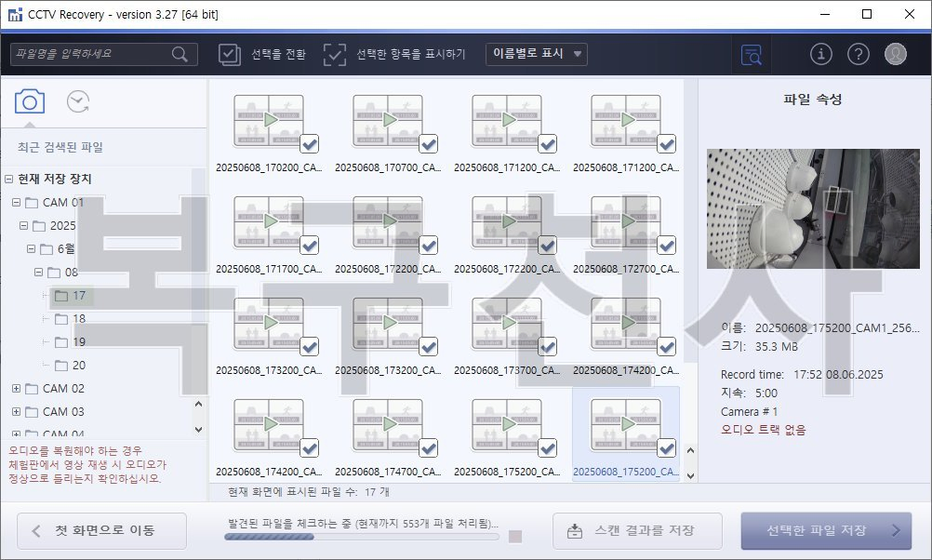The height and width of the screenshot is (560, 932).
Task: Uncheck video 20250608_173700_CA...
Action: click(548, 347)
